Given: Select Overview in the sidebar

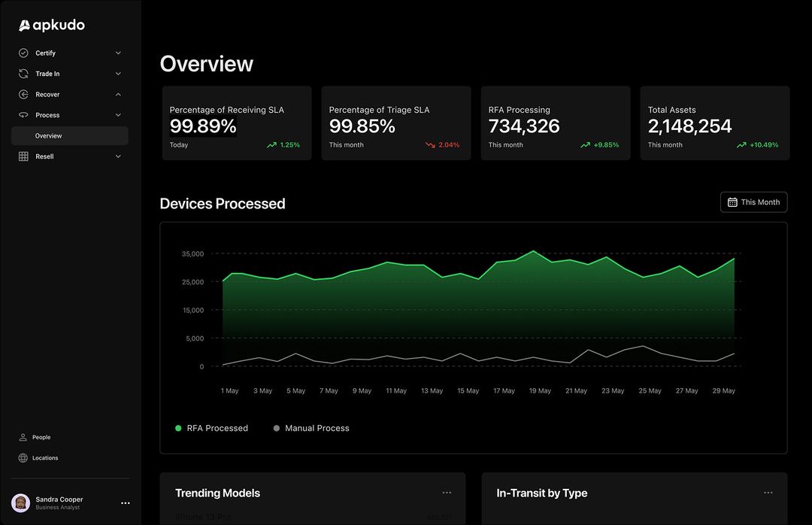Looking at the screenshot, I should point(48,135).
